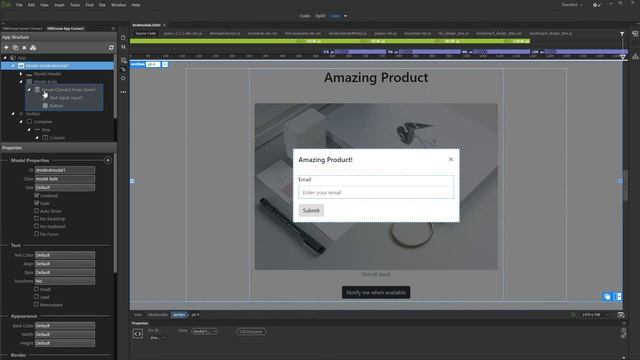This screenshot has width=640, height=360.
Task: Close the Amazing Product modal with X
Action: tap(451, 160)
